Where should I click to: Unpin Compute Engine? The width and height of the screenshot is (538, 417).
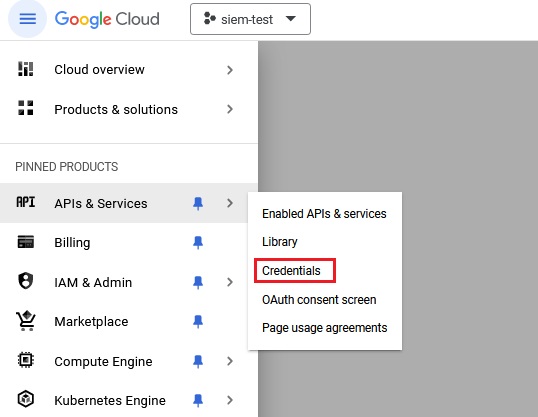198,361
